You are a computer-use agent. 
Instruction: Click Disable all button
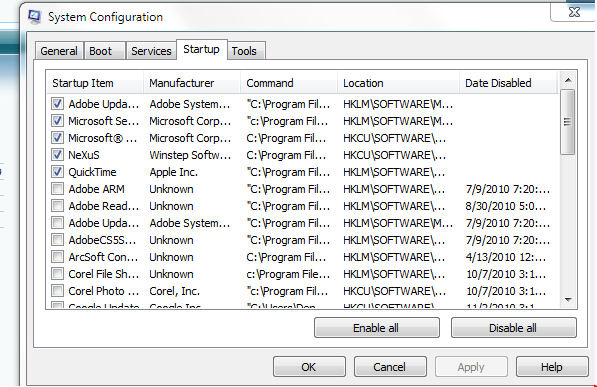tap(513, 328)
